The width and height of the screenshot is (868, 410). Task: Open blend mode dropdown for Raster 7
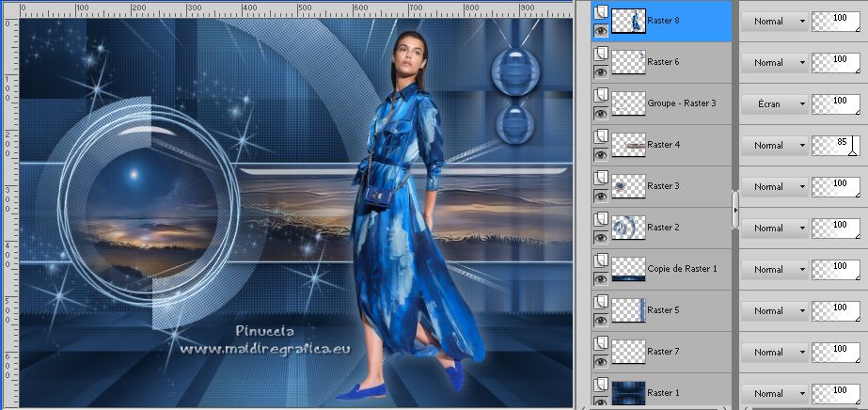(774, 353)
